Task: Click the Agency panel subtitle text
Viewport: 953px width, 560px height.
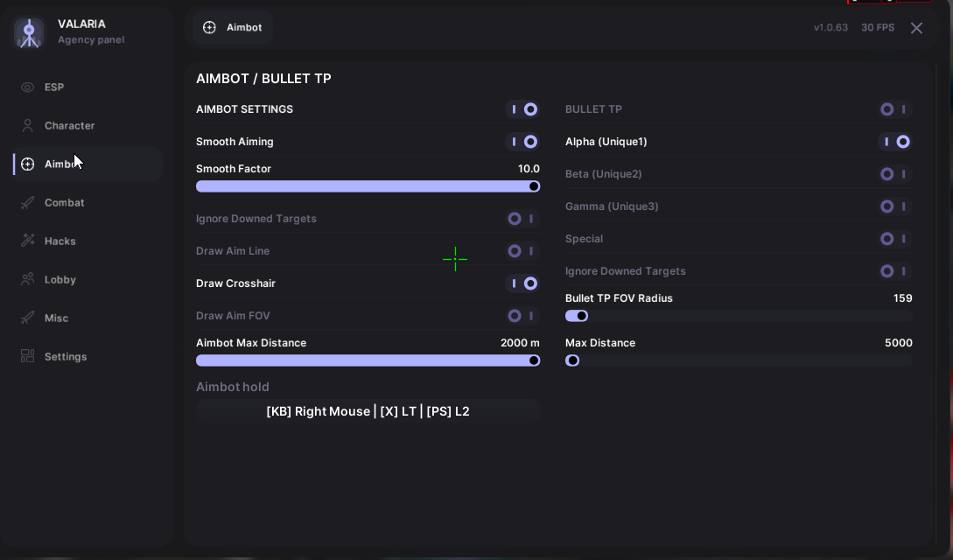Action: (x=91, y=40)
